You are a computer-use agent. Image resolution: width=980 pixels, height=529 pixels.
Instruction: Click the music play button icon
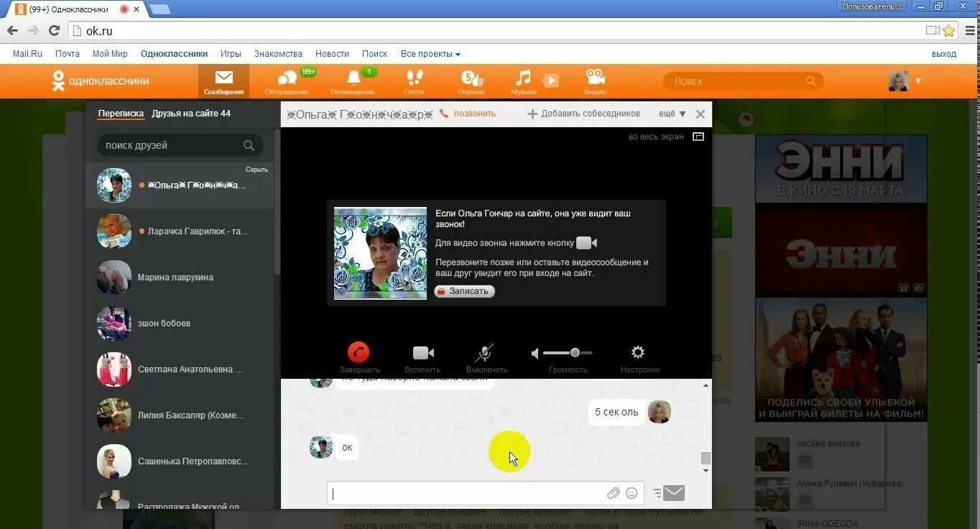[550, 80]
